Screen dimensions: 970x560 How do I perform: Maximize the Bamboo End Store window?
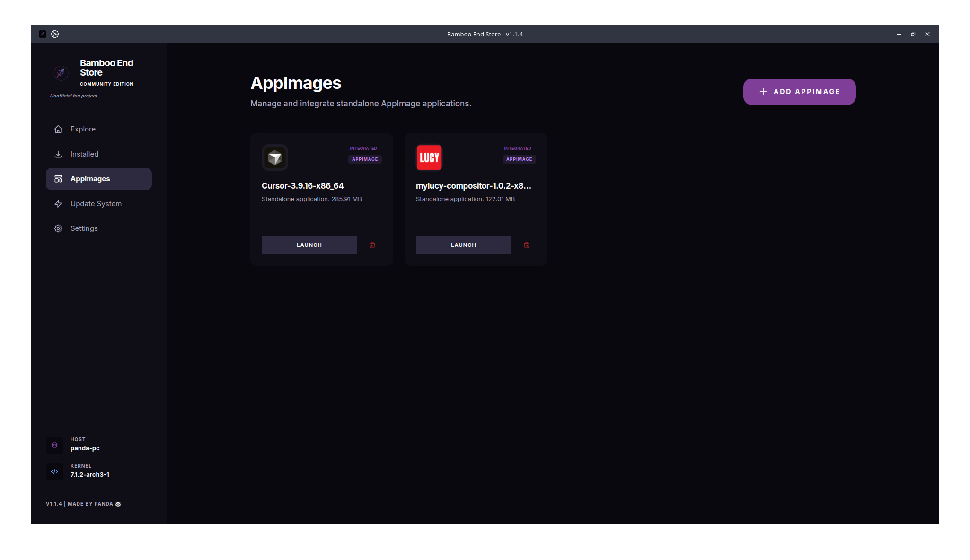coord(913,34)
